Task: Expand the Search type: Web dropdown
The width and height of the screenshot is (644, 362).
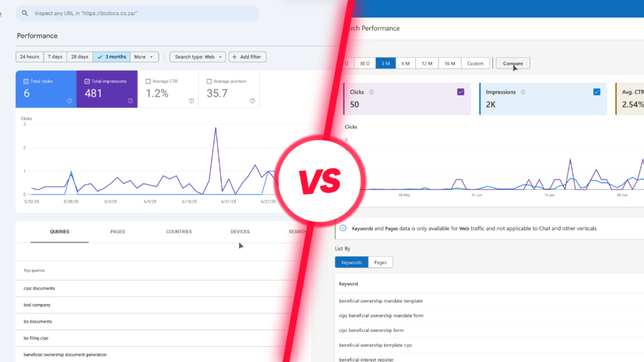Action: tap(197, 57)
